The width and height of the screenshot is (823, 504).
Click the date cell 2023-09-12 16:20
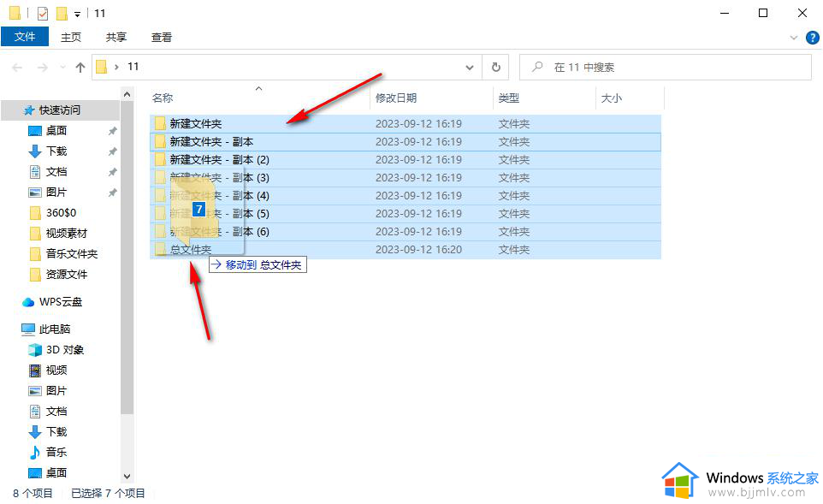pos(418,249)
